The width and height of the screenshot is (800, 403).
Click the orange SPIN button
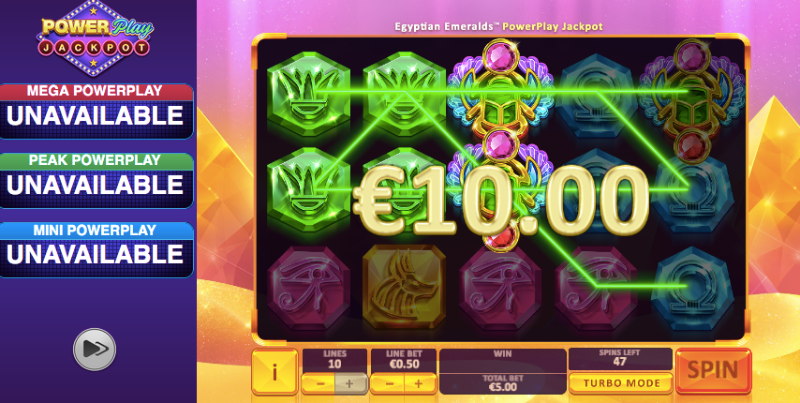tap(713, 371)
